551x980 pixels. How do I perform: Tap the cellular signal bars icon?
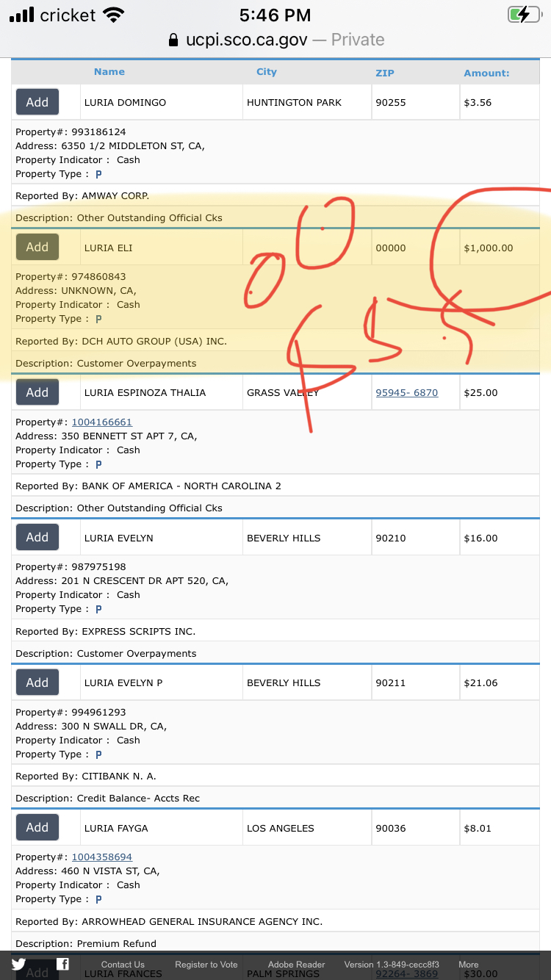(21, 15)
